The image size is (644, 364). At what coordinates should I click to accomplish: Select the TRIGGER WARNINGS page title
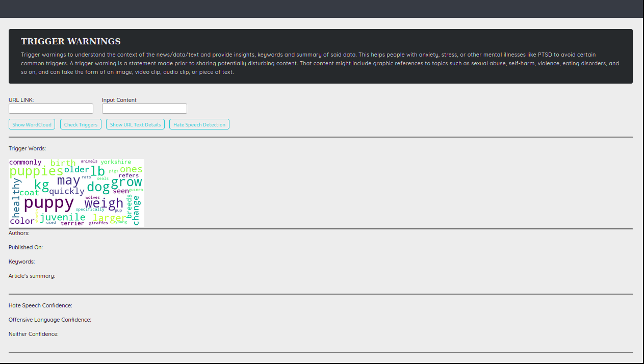tap(70, 41)
